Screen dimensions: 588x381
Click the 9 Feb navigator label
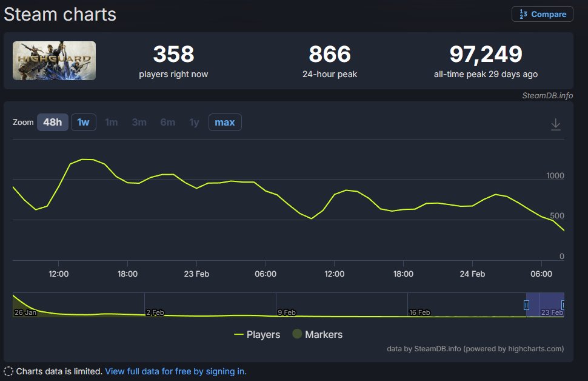287,312
